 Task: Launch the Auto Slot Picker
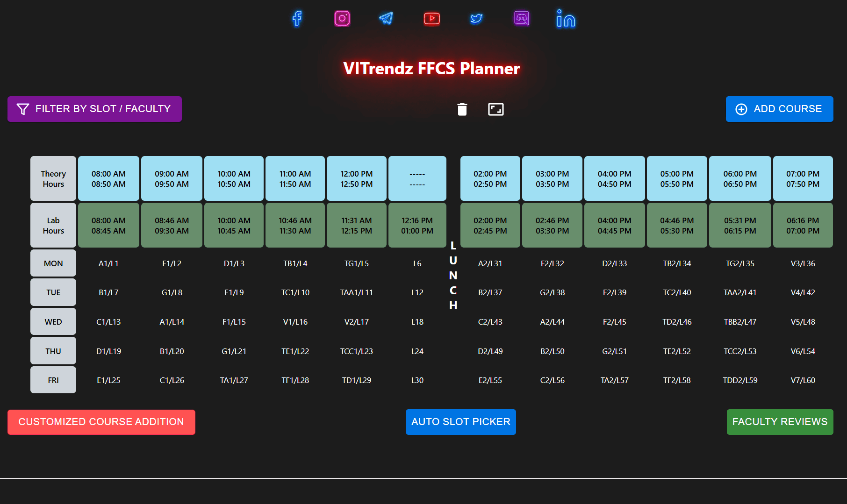[x=460, y=422]
